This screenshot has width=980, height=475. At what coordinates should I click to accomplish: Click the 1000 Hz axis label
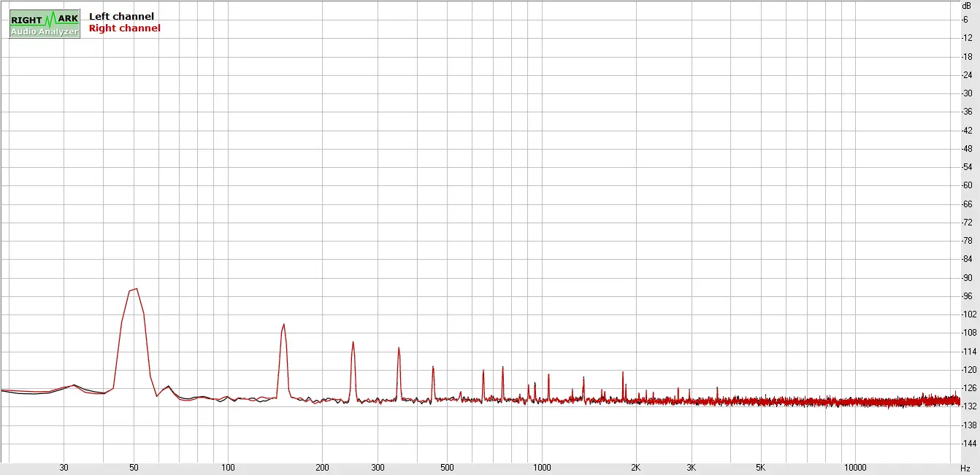coord(541,468)
